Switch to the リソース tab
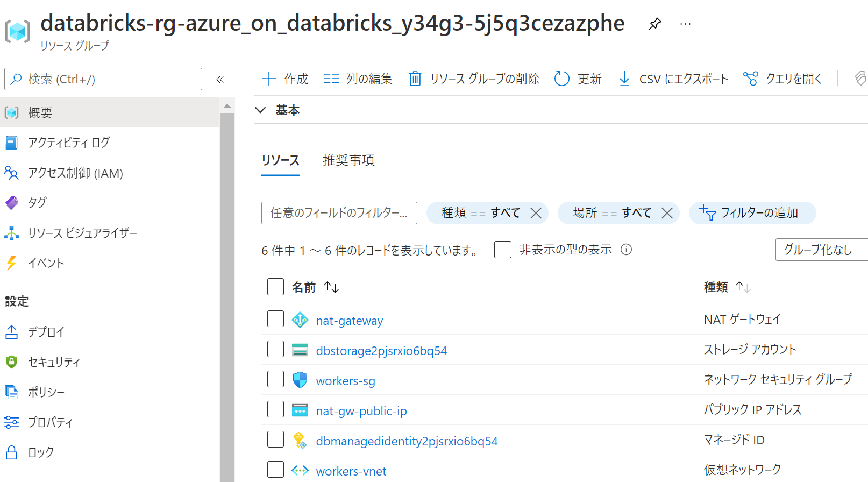Viewport: 868px width, 482px height. 280,160
